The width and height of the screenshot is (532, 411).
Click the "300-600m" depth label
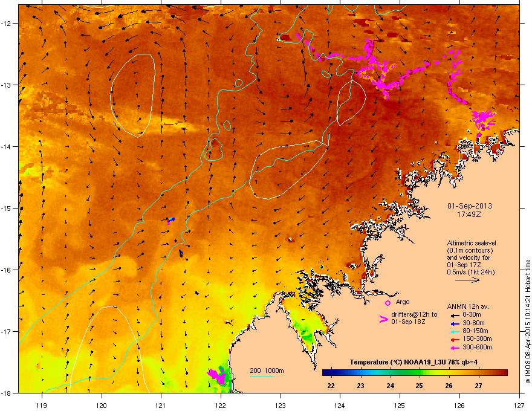pos(477,347)
